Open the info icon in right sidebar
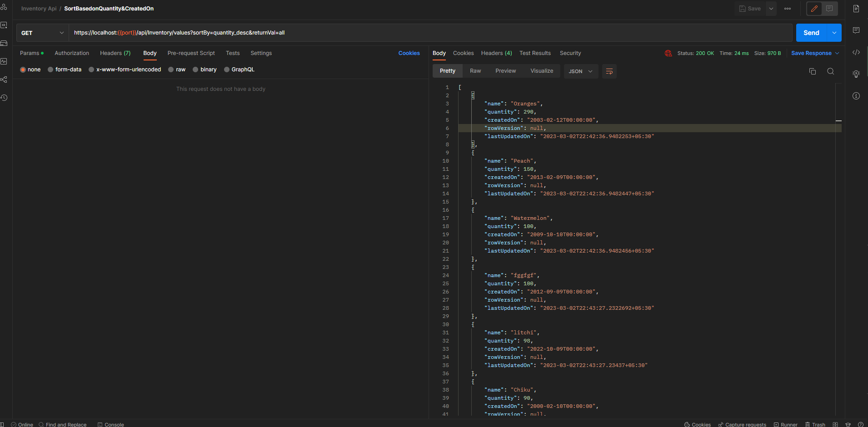Viewport: 868px width, 427px height. point(856,96)
